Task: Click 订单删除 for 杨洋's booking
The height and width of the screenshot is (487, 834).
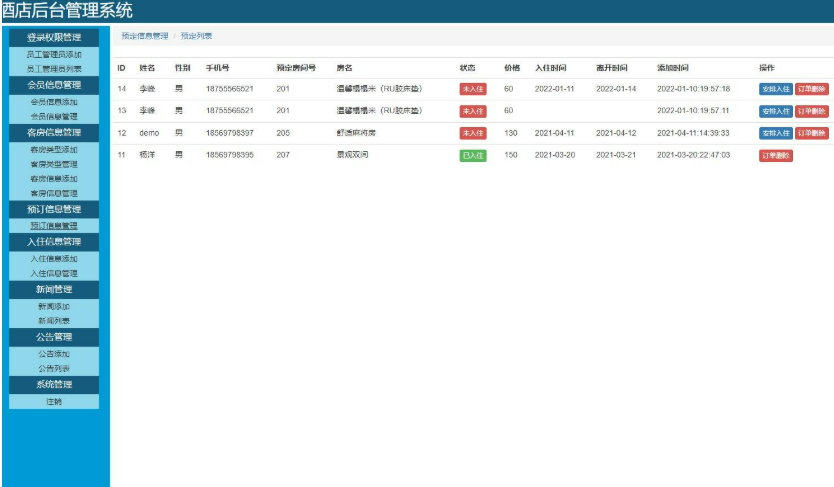Action: pos(775,156)
